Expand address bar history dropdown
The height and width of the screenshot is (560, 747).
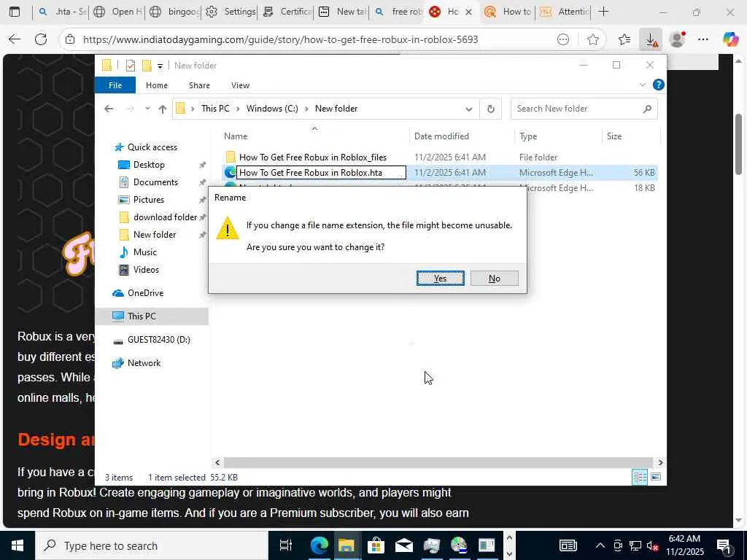(469, 109)
